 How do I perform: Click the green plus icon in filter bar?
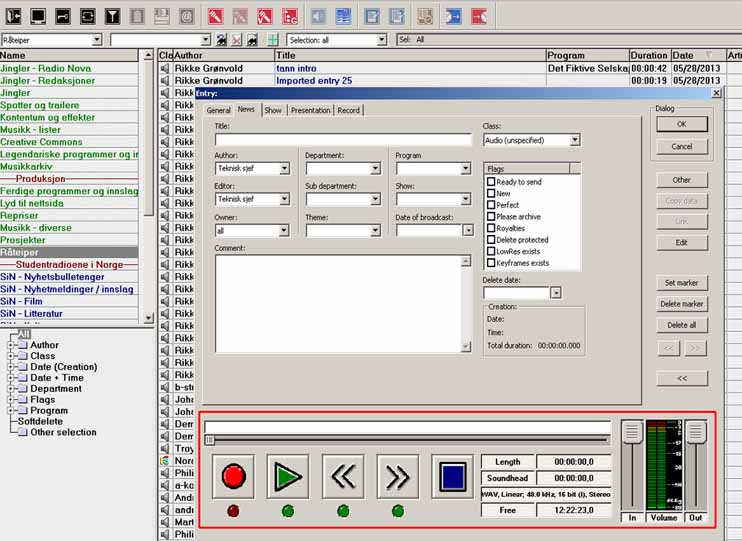(273, 40)
